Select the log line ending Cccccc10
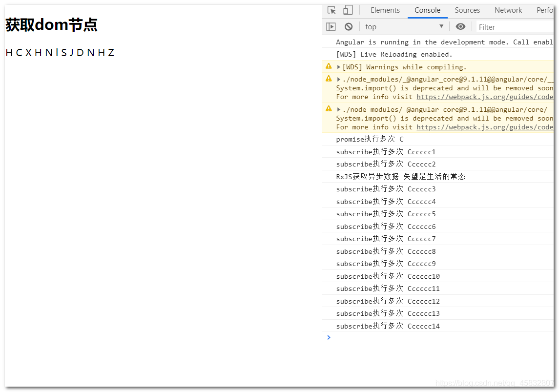Screen dimensions: 559x392 click(438, 276)
